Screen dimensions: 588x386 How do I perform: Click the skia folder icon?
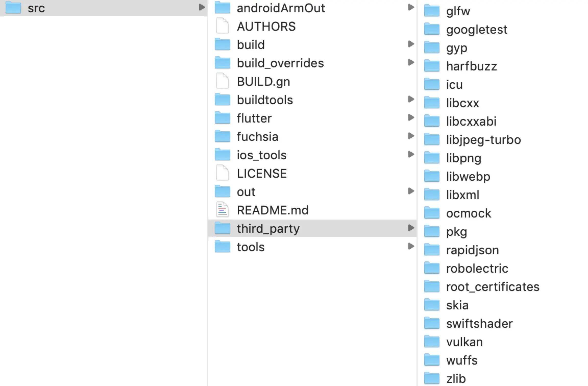[x=432, y=305]
